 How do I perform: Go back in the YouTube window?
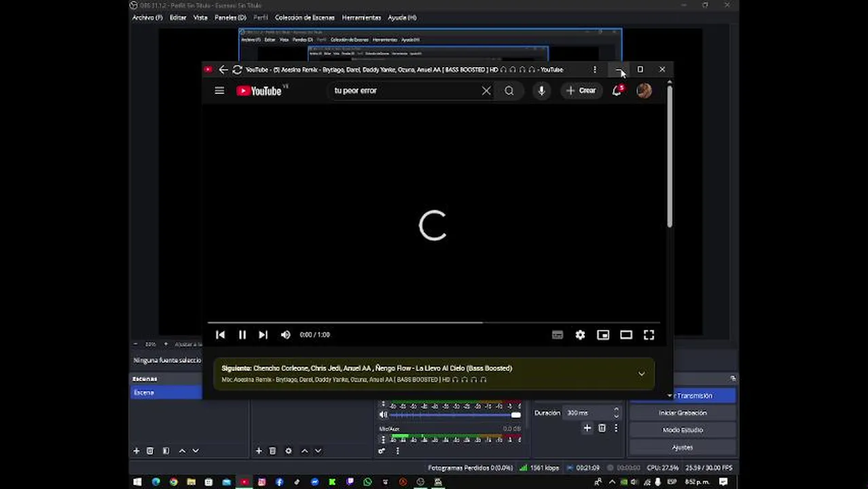[223, 69]
